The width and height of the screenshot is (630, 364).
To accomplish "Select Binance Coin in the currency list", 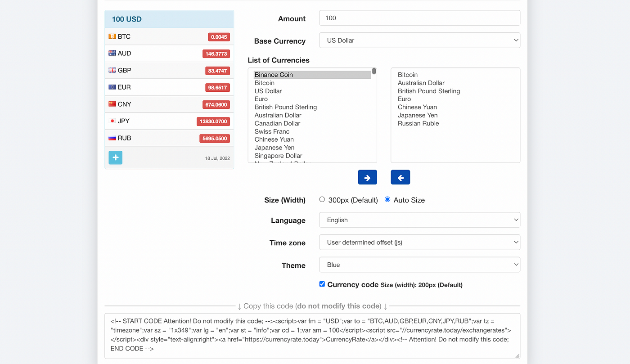I will click(x=312, y=75).
